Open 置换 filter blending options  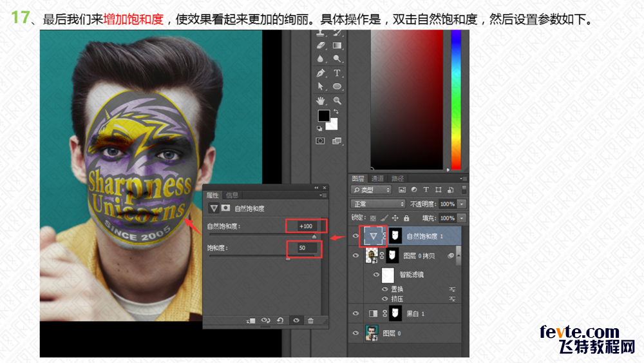coord(452,289)
